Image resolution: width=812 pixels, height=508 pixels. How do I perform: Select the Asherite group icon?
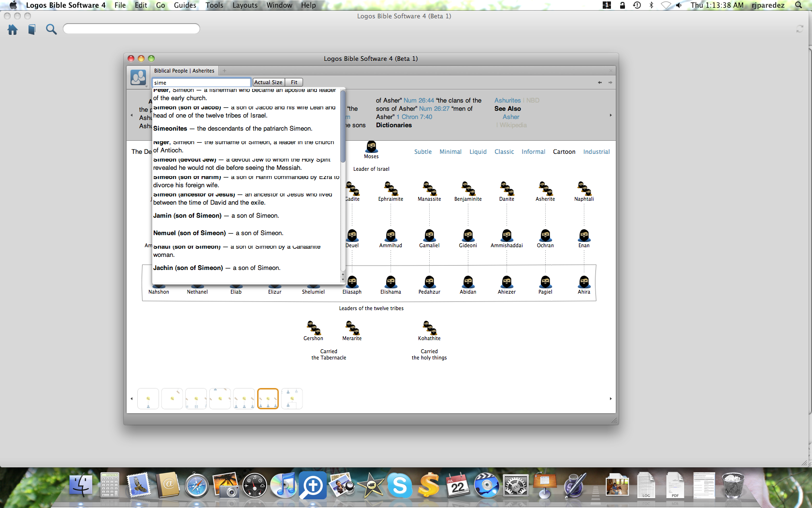pos(545,189)
